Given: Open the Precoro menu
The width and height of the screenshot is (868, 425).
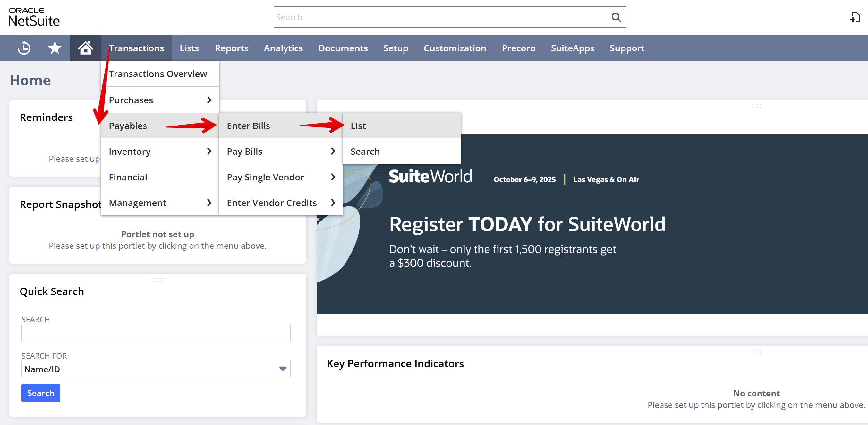Looking at the screenshot, I should [519, 48].
